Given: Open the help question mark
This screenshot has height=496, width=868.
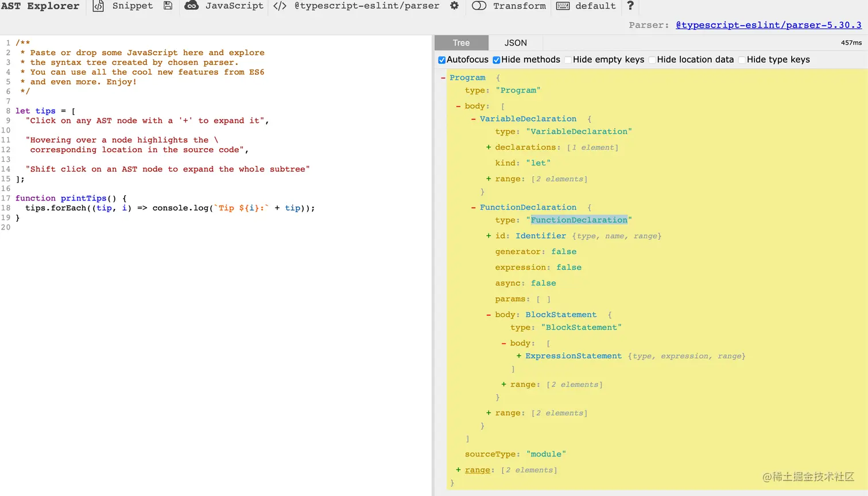Looking at the screenshot, I should click(630, 6).
